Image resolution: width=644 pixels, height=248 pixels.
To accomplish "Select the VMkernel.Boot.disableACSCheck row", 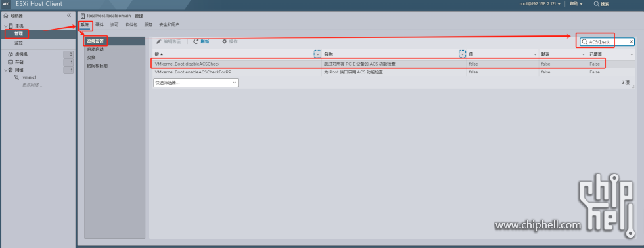I will [x=394, y=64].
